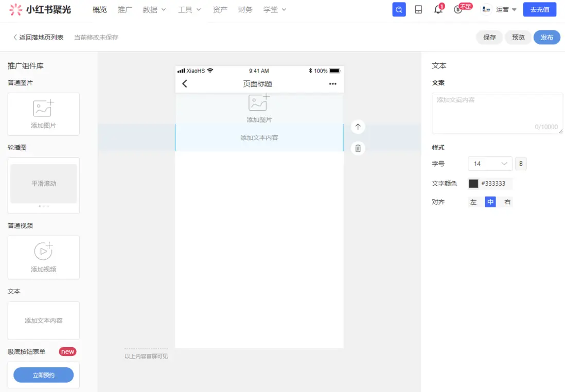The height and width of the screenshot is (392, 565).
Task: Click the balance insufficient coin icon
Action: coord(458,9)
